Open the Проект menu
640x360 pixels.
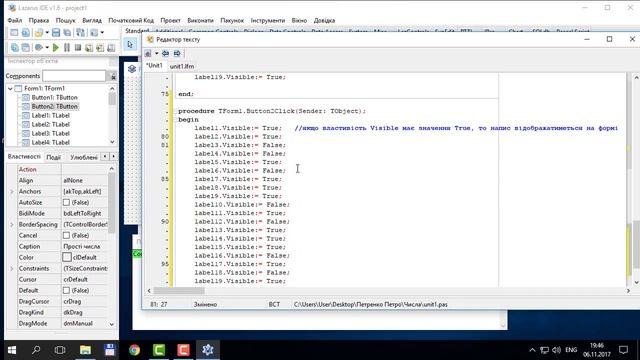[170, 20]
